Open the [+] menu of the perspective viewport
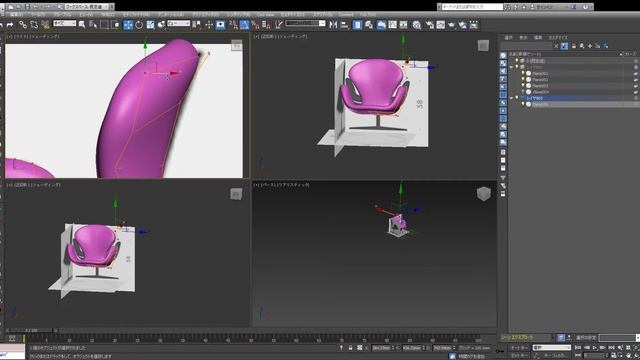Viewport: 640px width, 360px height. click(x=256, y=185)
